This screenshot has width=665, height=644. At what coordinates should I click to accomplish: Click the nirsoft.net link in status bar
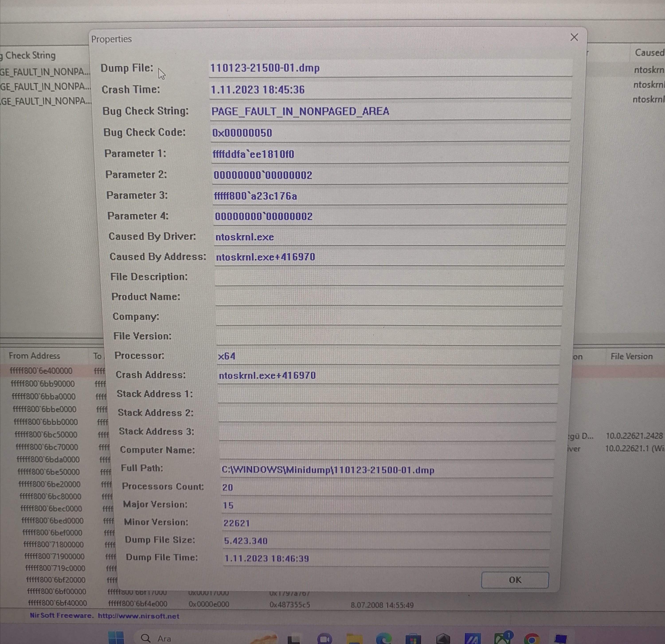pos(138,616)
